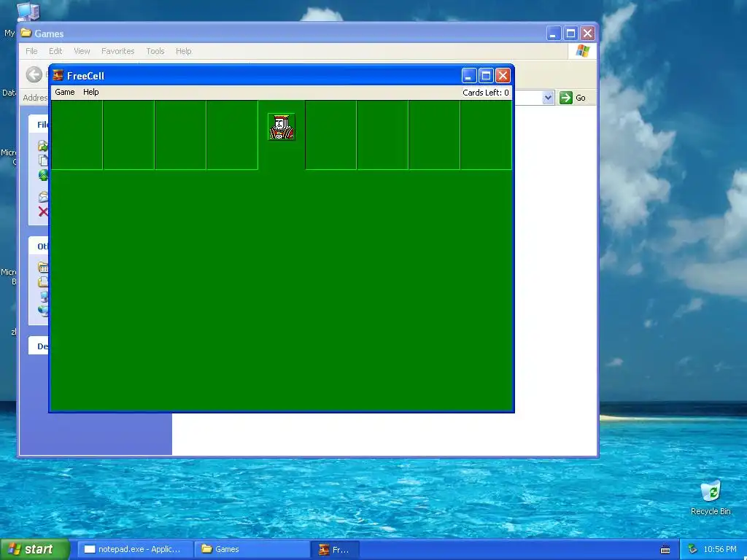Close the Games explorer window
The image size is (747, 560).
pos(587,34)
